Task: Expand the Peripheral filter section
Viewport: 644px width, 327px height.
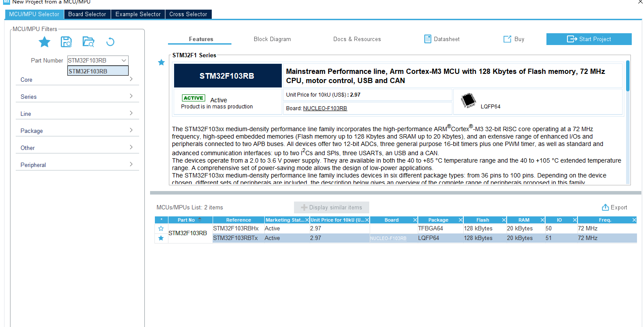Action: coord(77,165)
